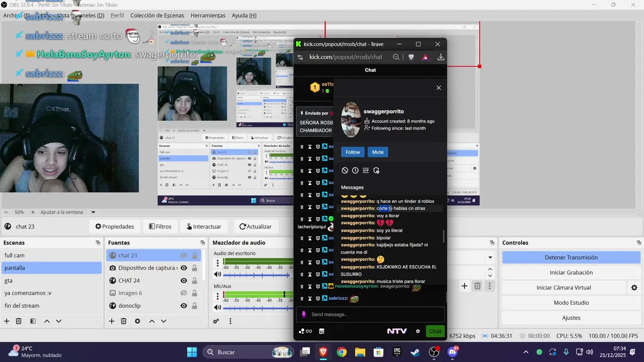This screenshot has height=362, width=644.
Task: Move the selected source down in Fuentes
Action: 164,321
